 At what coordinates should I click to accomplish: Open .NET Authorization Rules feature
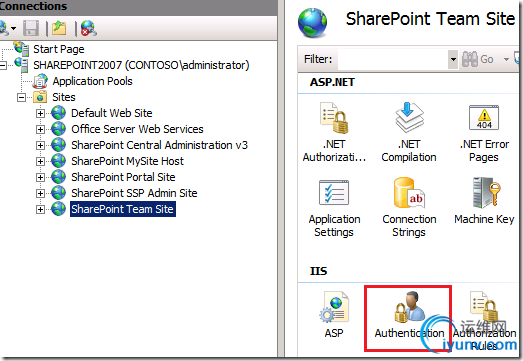click(x=334, y=132)
